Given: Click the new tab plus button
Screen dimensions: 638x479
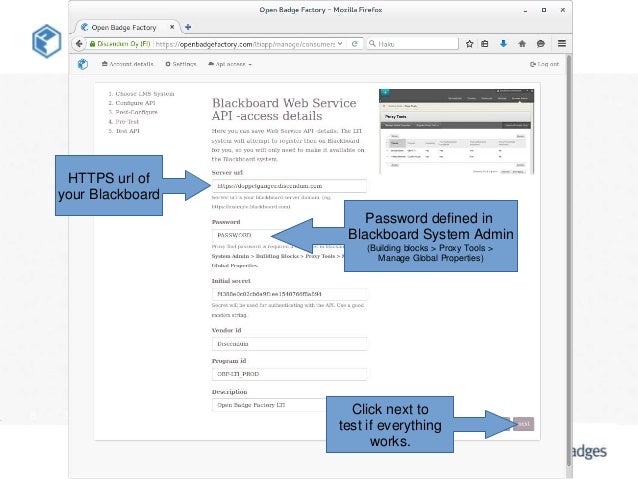Looking at the screenshot, I should [x=188, y=27].
